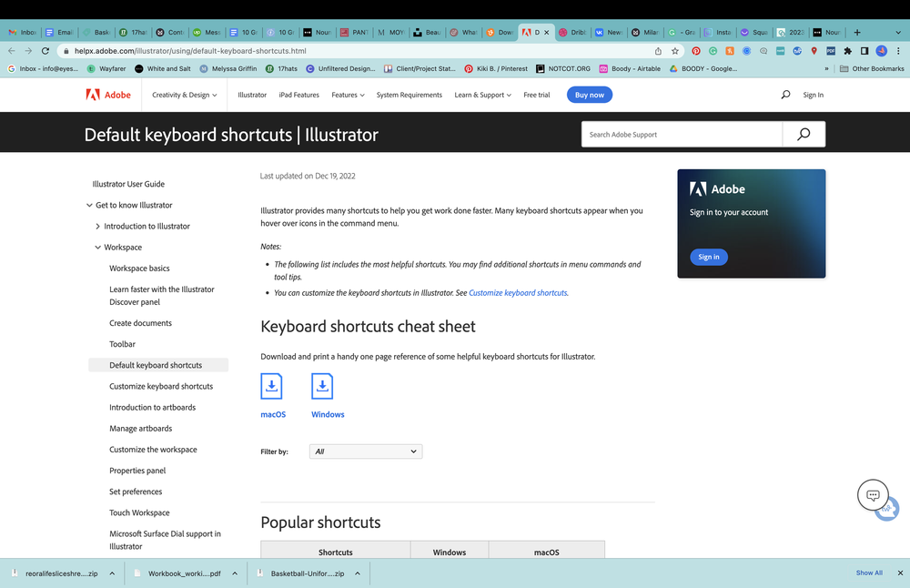
Task: Open Chrome three-dot menu
Action: coord(898,51)
